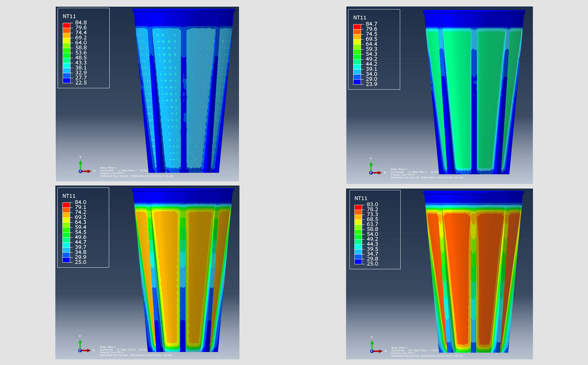This screenshot has width=588, height=365.
Task: Click the red swatch next to 84.8
Action: (x=67, y=25)
